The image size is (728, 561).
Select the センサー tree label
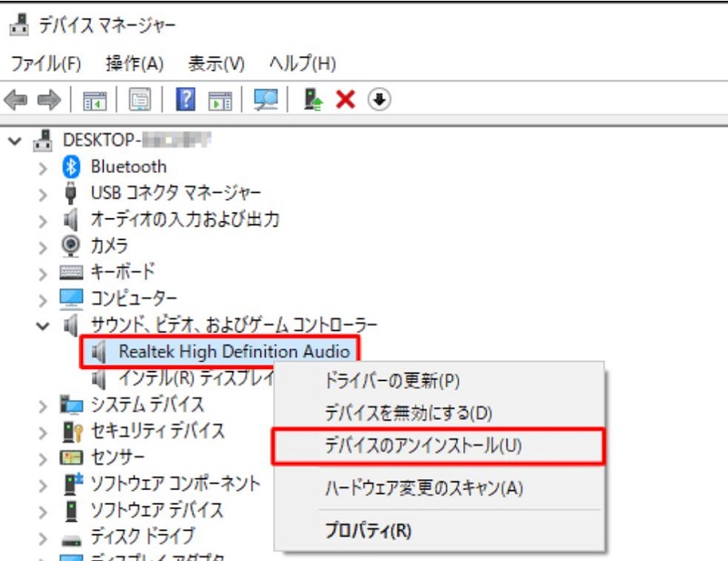click(x=117, y=457)
